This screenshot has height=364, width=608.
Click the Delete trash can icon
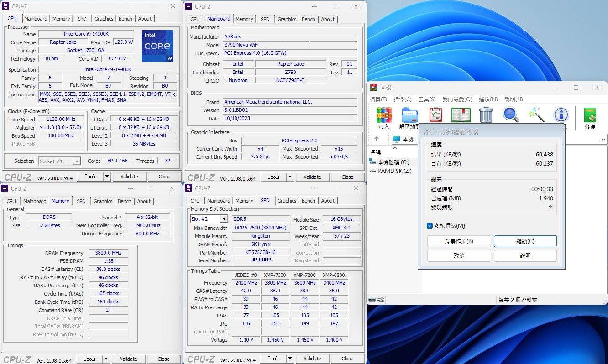pyautogui.click(x=486, y=115)
